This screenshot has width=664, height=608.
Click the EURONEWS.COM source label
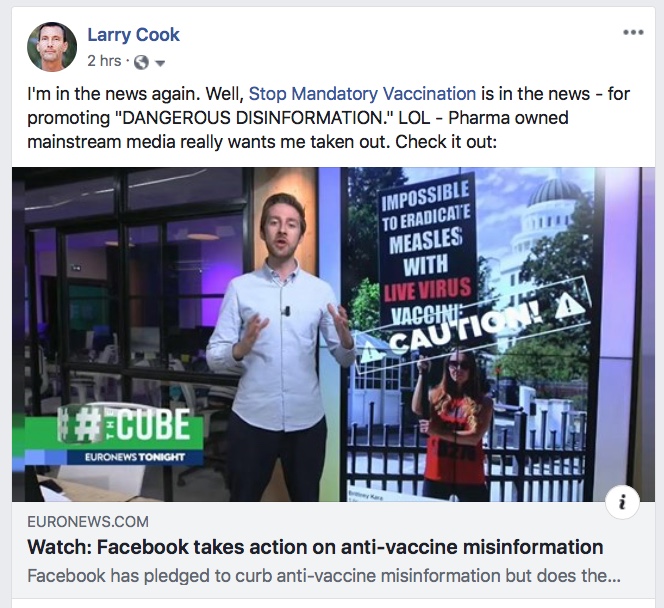pyautogui.click(x=88, y=522)
